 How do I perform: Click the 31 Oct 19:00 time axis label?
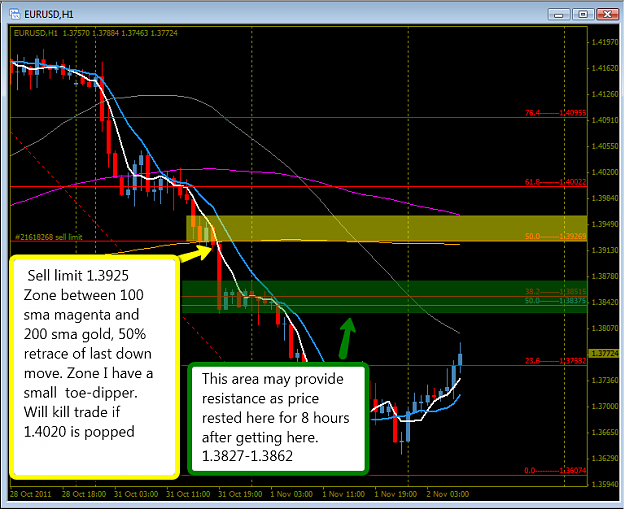pos(240,494)
